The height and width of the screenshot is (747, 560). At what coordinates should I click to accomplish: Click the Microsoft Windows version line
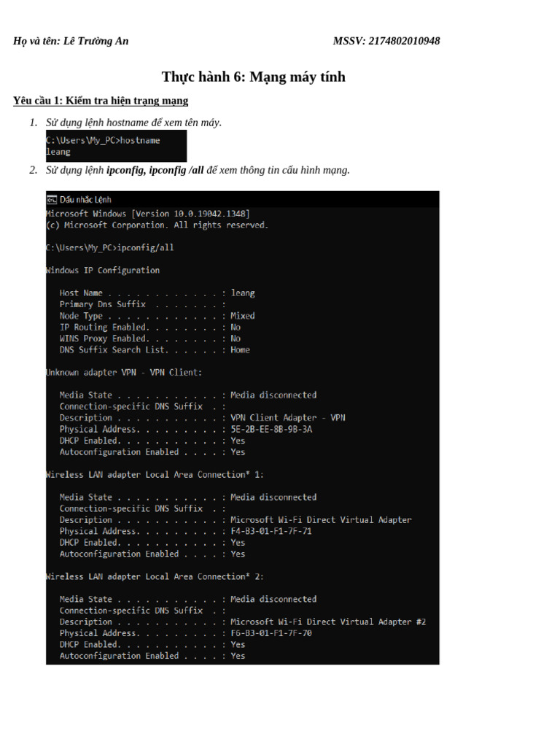147,214
